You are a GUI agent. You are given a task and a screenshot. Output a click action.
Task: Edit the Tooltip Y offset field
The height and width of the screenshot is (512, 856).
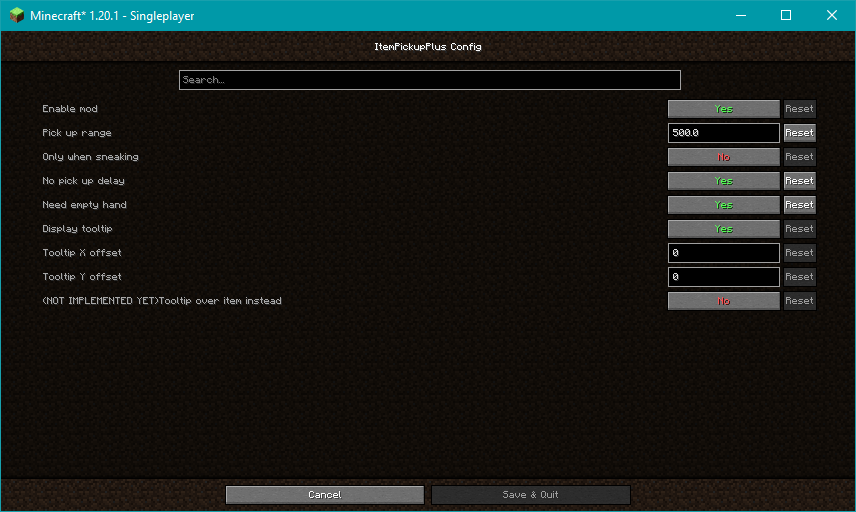pos(723,277)
